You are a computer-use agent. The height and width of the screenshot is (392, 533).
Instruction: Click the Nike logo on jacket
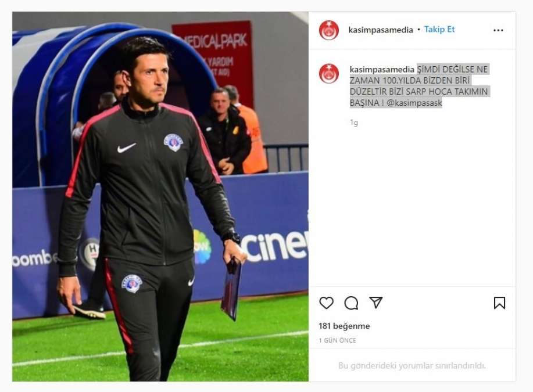(x=126, y=148)
